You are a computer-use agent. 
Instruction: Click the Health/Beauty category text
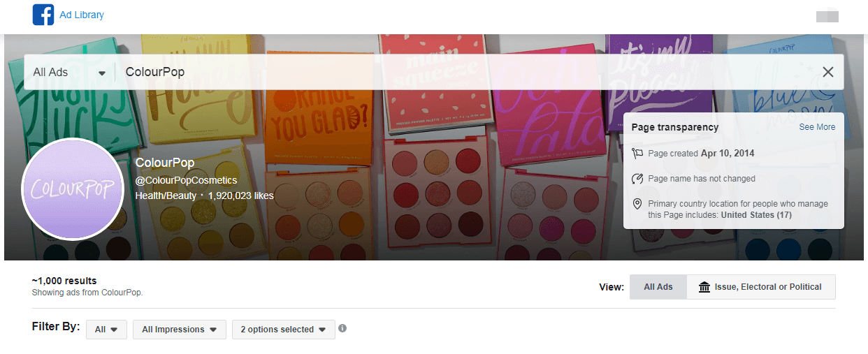pos(166,196)
